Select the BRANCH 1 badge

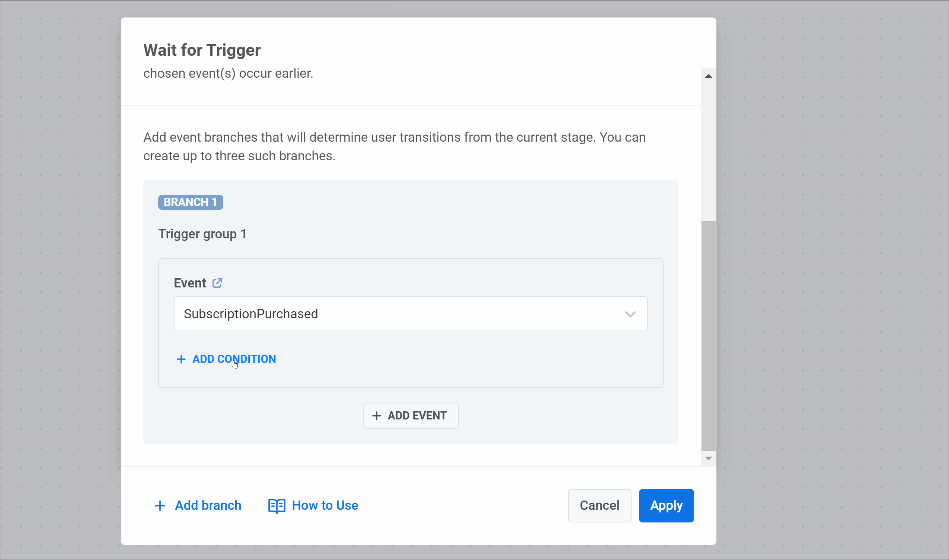pyautogui.click(x=190, y=202)
